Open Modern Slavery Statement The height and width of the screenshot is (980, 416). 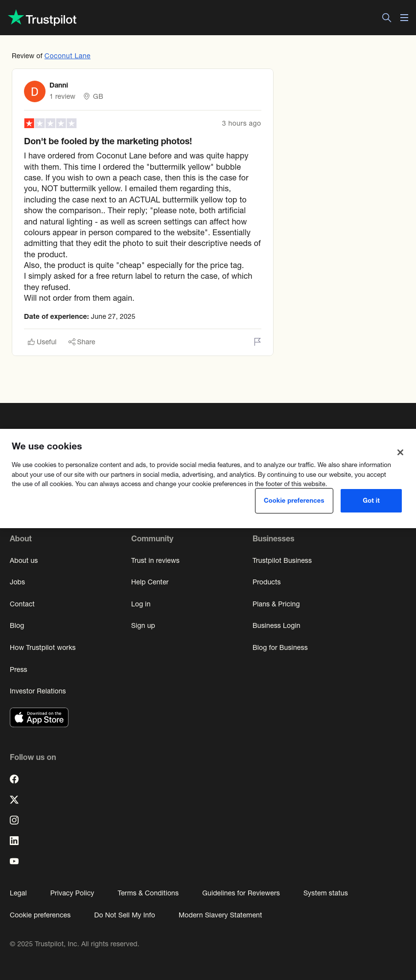220,915
